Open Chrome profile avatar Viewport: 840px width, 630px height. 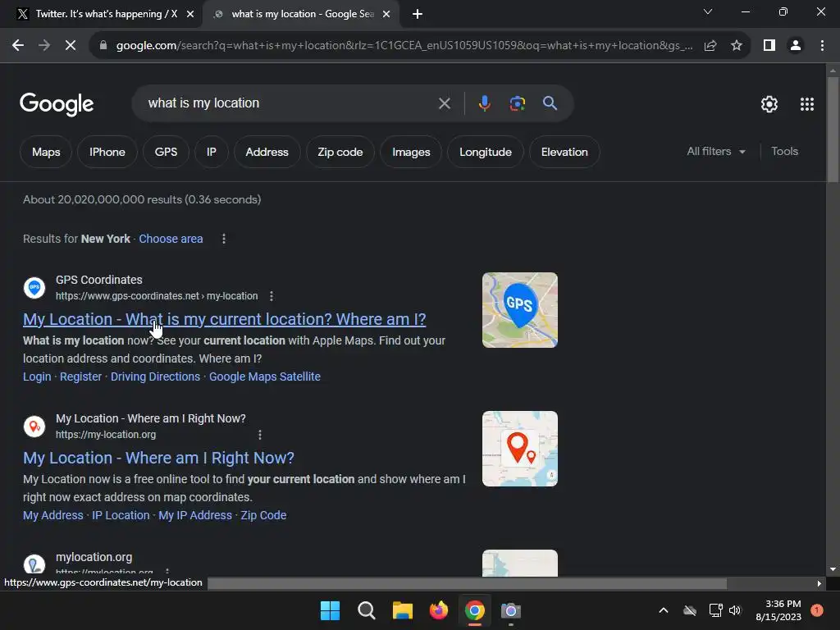[796, 46]
